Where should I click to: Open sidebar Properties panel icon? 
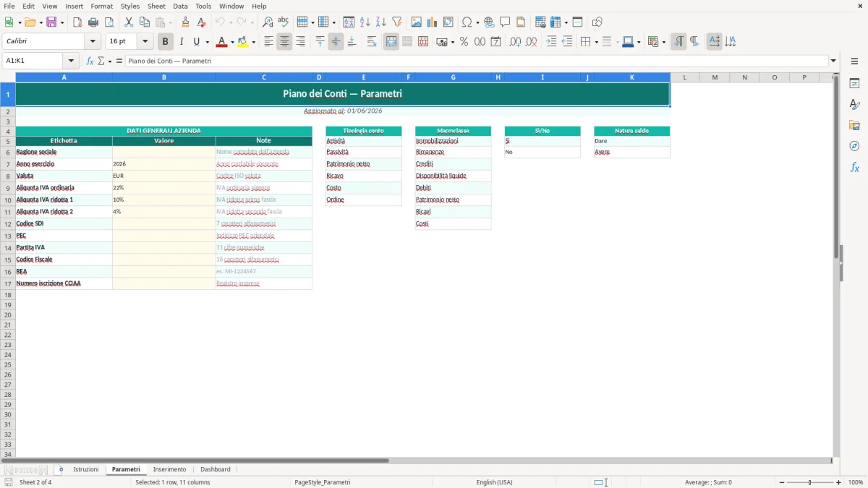(854, 83)
